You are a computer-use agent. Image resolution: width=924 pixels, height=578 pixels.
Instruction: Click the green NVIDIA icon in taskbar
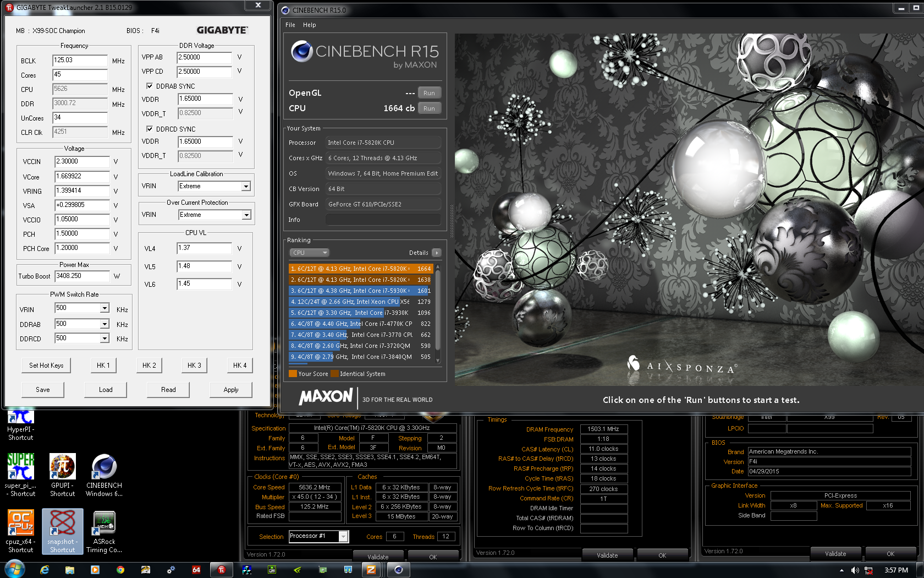(x=298, y=570)
